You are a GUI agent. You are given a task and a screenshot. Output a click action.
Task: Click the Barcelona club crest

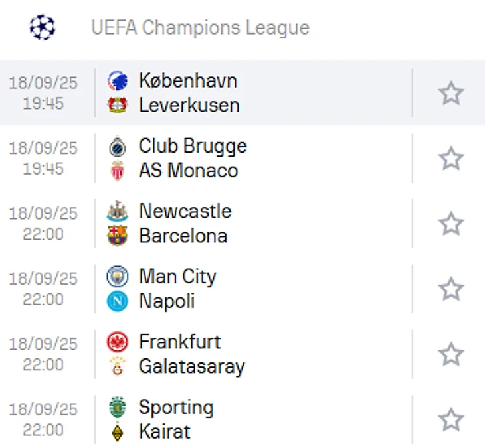118,236
